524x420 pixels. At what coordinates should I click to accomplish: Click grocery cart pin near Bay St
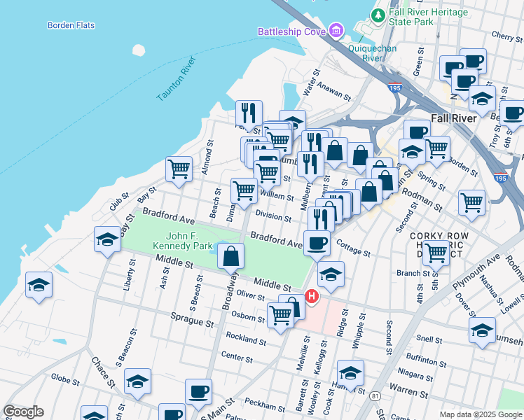pyautogui.click(x=179, y=171)
